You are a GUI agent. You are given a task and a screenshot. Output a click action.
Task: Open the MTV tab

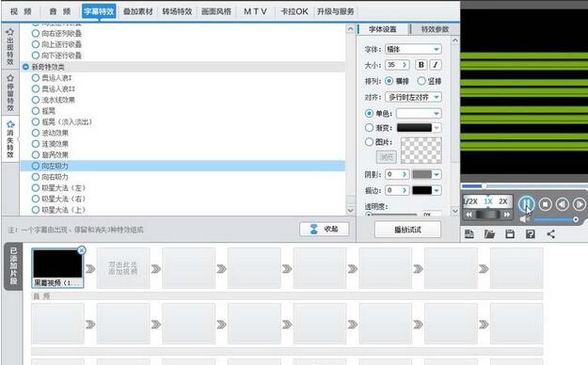[255, 11]
